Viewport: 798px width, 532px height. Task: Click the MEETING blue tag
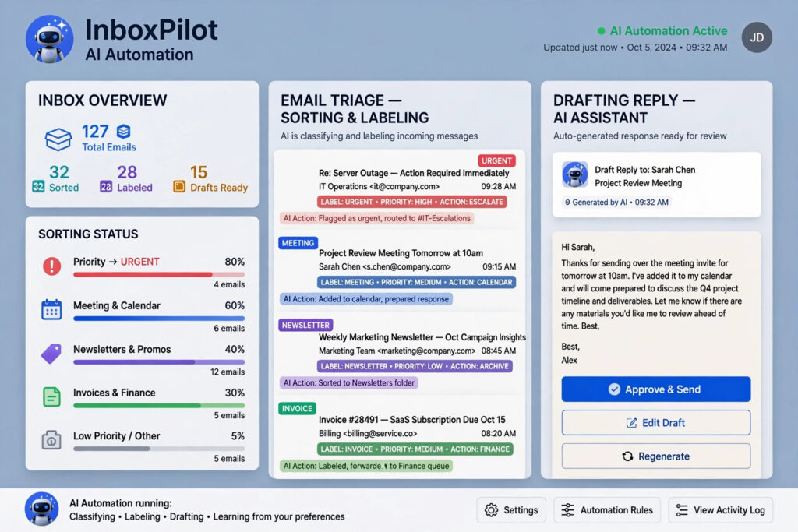point(298,243)
